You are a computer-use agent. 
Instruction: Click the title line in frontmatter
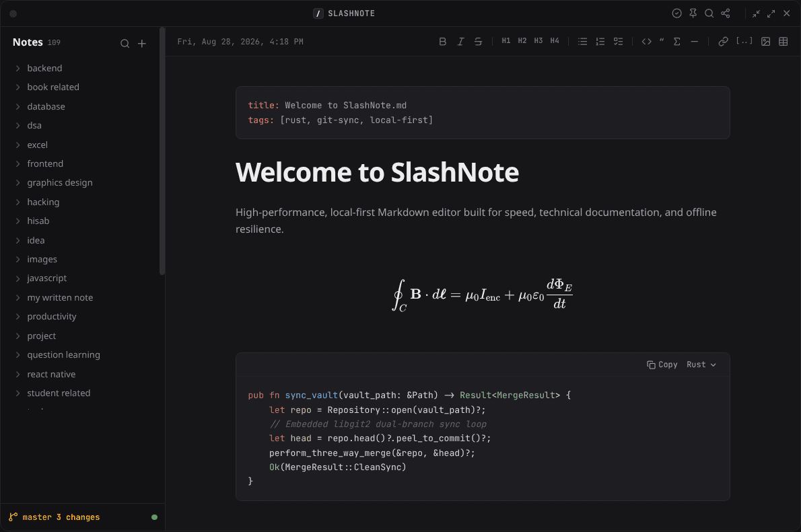(x=327, y=105)
